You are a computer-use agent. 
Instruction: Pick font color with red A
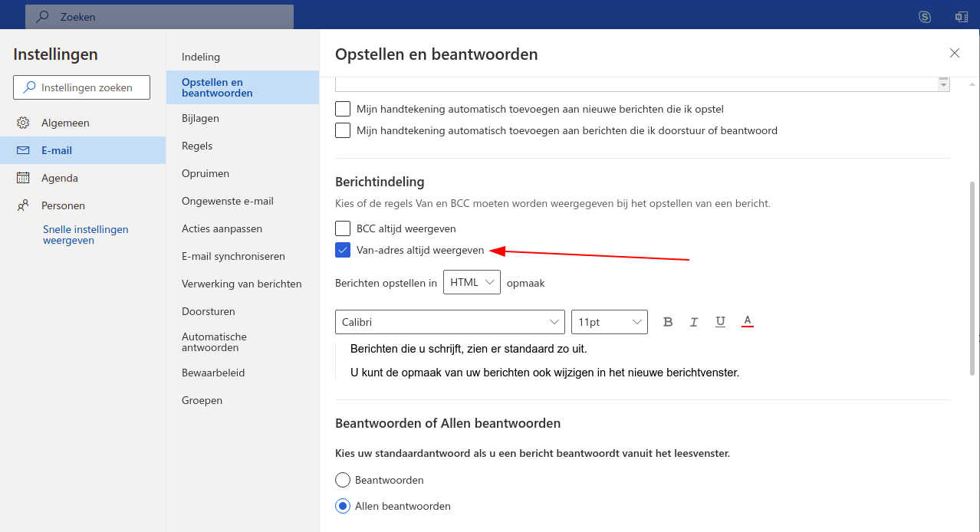[748, 321]
